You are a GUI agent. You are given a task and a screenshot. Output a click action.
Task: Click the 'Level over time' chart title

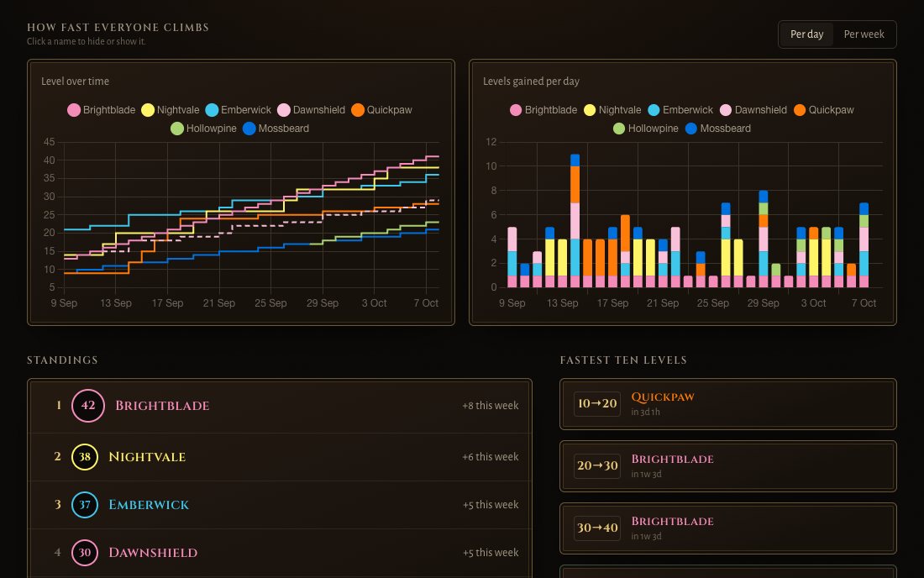click(x=75, y=81)
